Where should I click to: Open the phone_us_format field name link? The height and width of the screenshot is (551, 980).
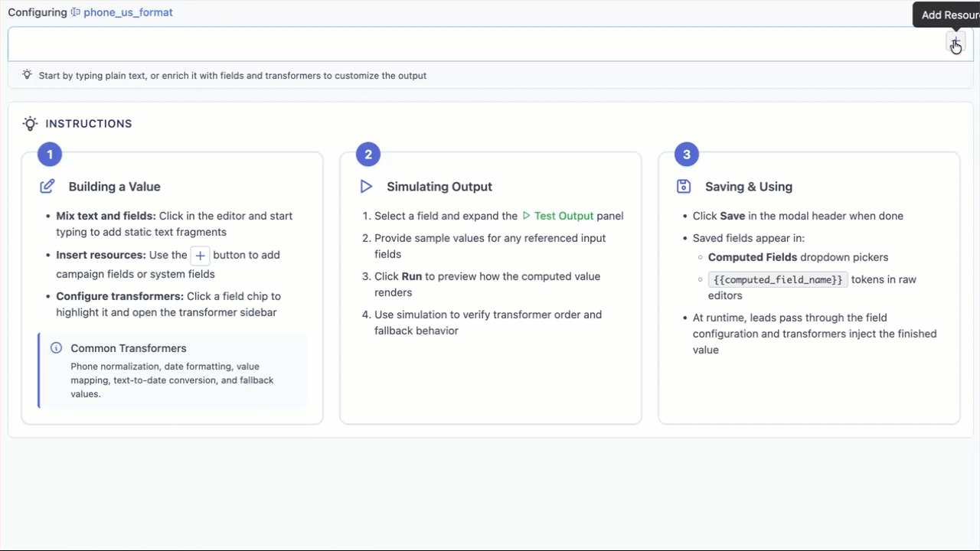[x=128, y=12]
